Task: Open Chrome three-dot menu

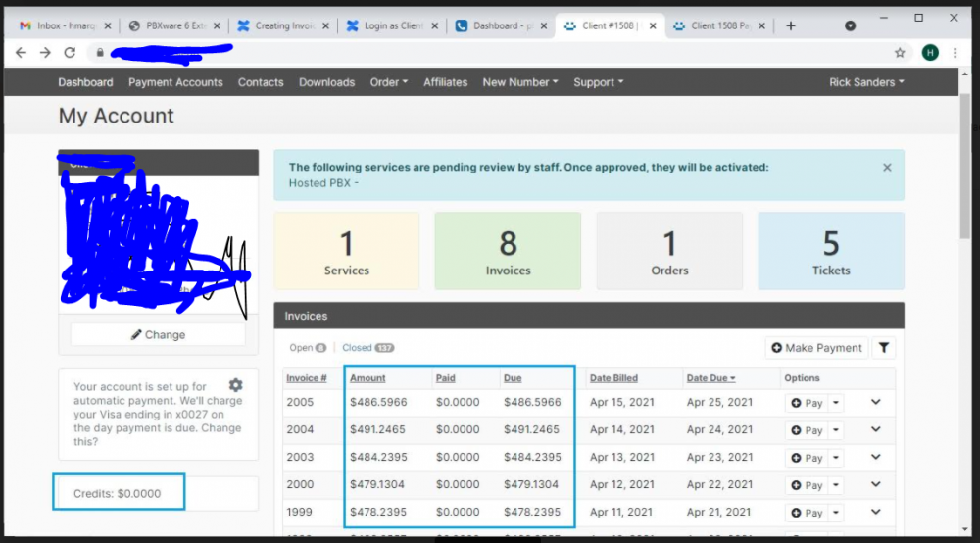Action: click(x=955, y=53)
